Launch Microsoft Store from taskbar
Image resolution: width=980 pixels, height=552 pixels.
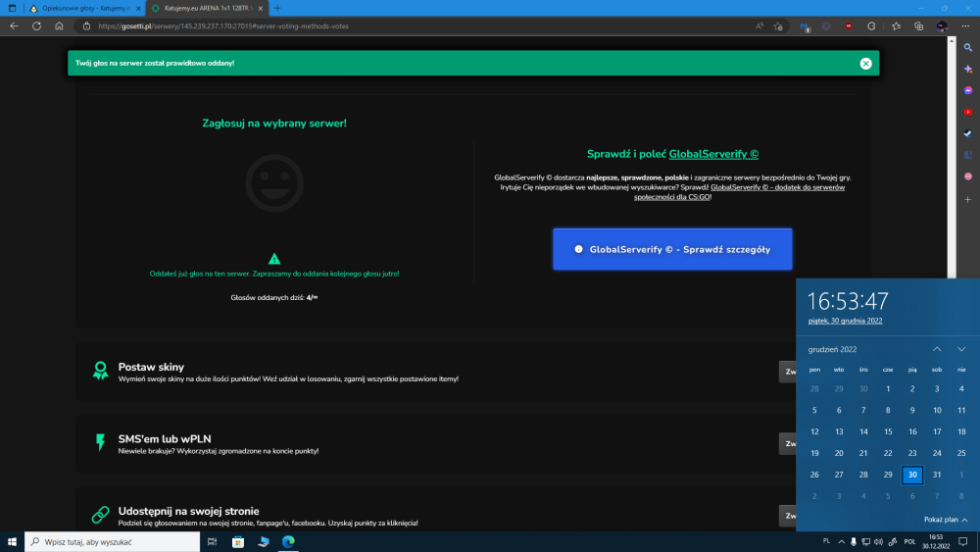[238, 541]
